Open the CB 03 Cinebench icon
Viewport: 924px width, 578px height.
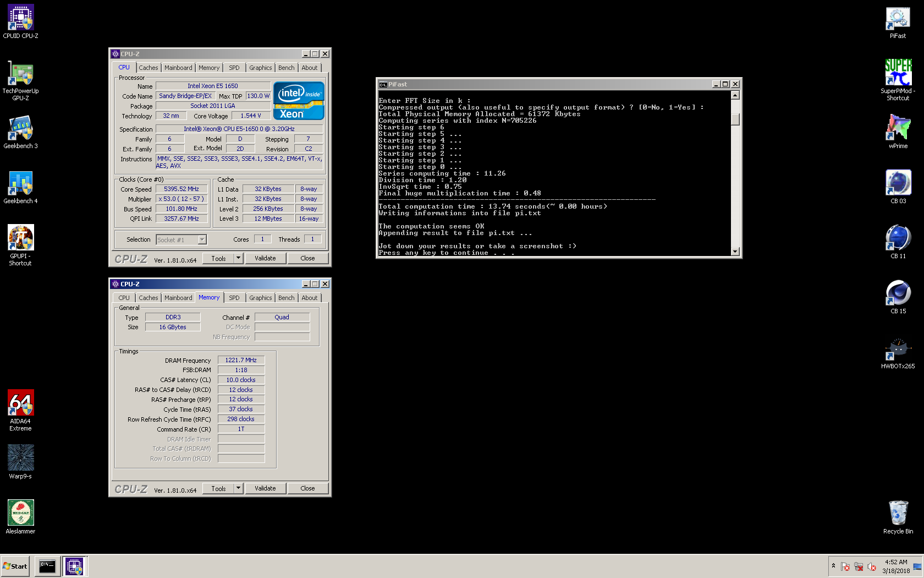[x=898, y=187]
